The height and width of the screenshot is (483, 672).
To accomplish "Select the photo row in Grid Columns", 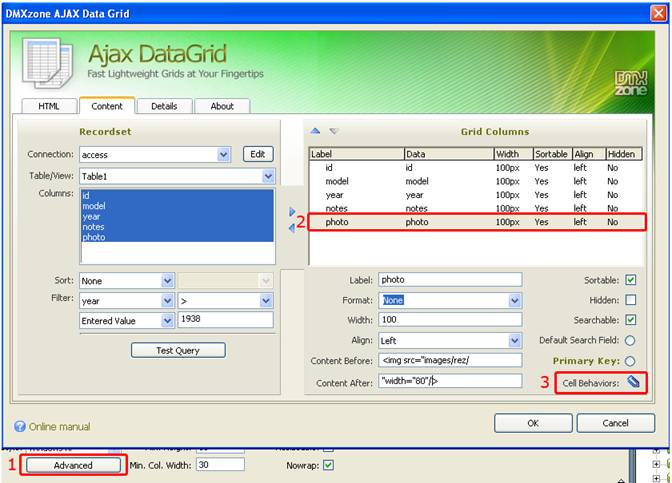I will (476, 222).
